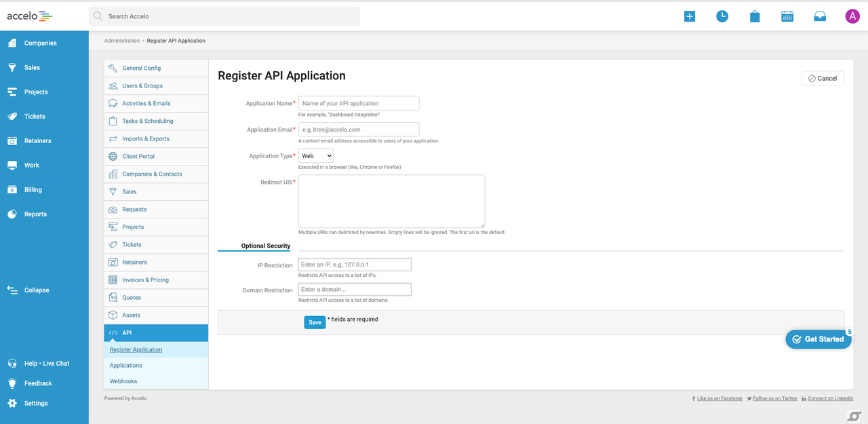This screenshot has height=424, width=868.
Task: Open Activities & Emails admin section
Action: click(x=156, y=103)
